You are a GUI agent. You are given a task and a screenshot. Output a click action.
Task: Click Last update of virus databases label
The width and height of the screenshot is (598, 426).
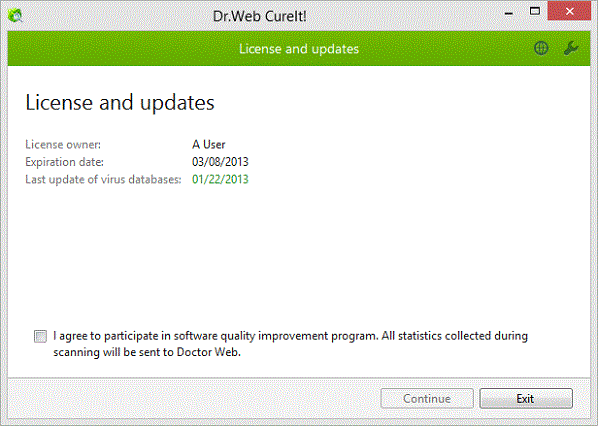(103, 180)
